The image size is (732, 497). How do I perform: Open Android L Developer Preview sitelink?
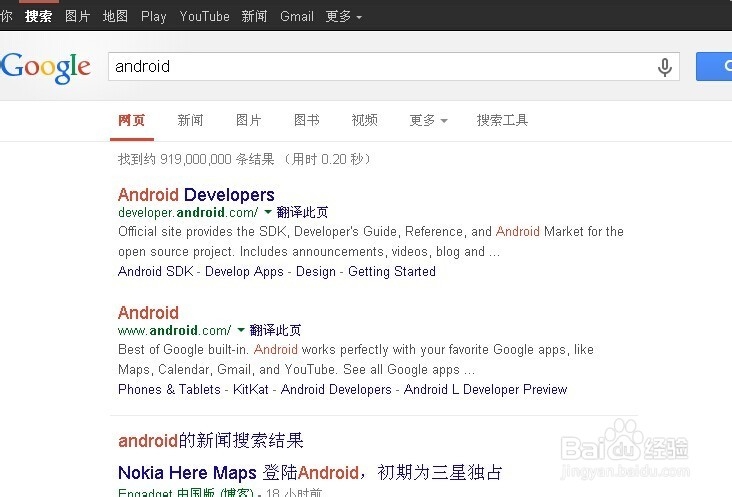(x=486, y=390)
